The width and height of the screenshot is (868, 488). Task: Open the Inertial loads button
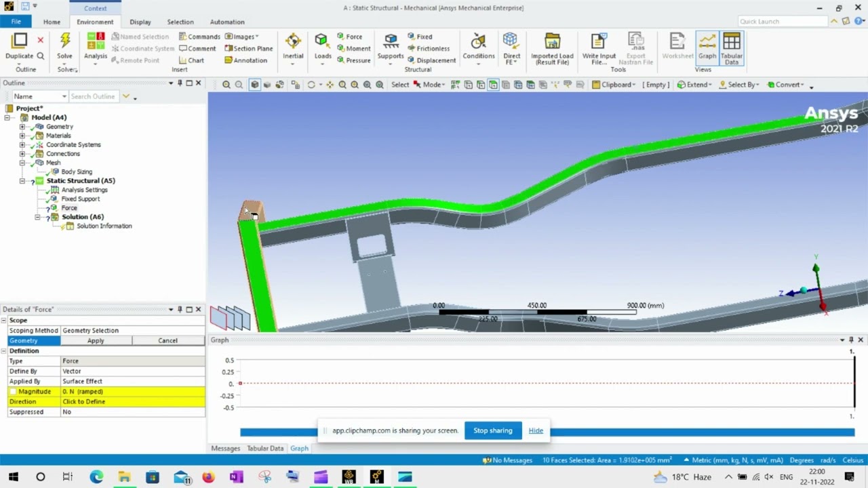pyautogui.click(x=293, y=47)
